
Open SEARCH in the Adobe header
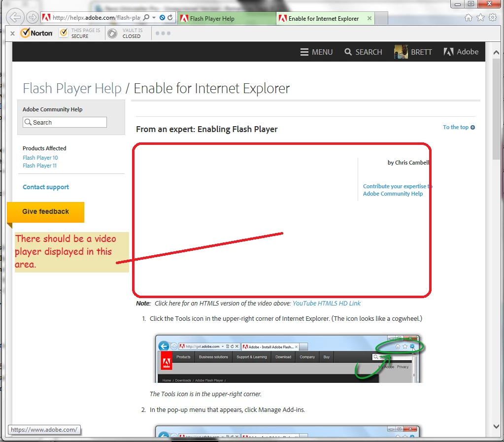[x=363, y=52]
